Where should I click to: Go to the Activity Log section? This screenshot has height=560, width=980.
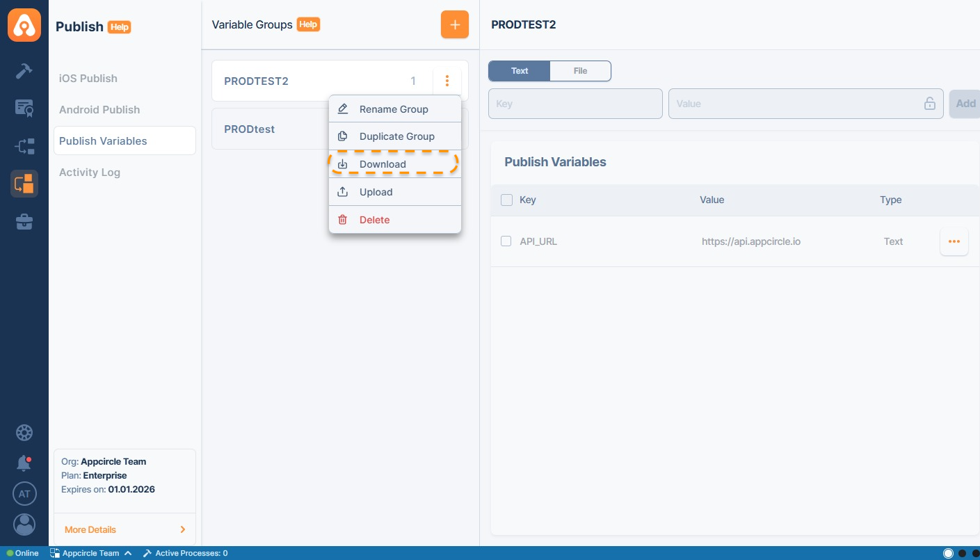coord(90,173)
